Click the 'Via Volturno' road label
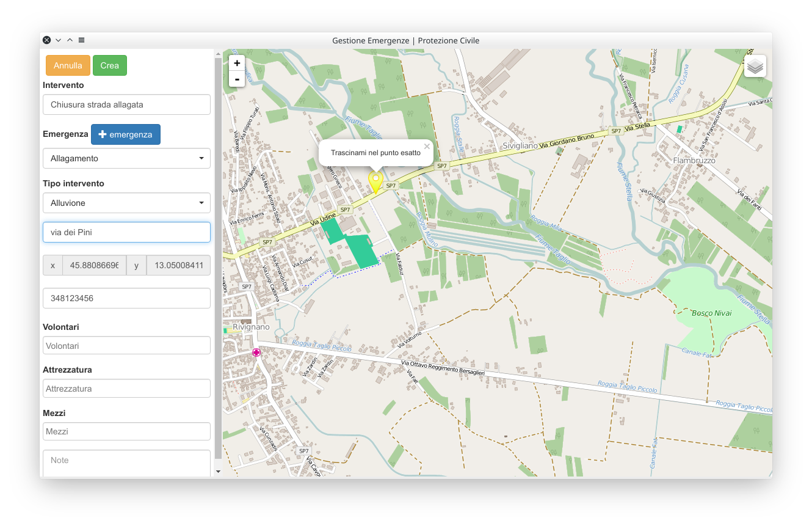 tap(409, 339)
